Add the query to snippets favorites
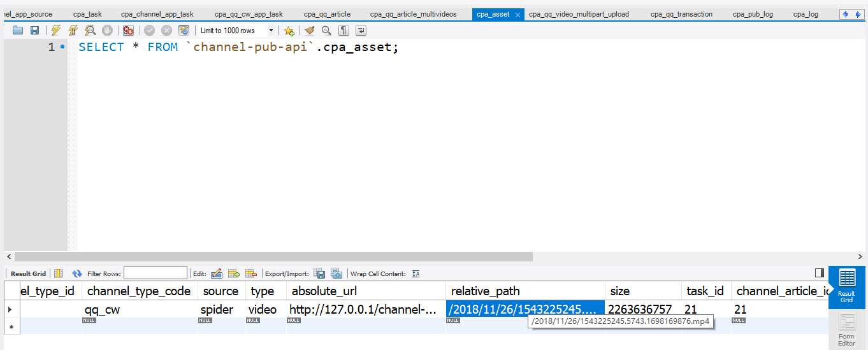The image size is (868, 350). coord(289,31)
